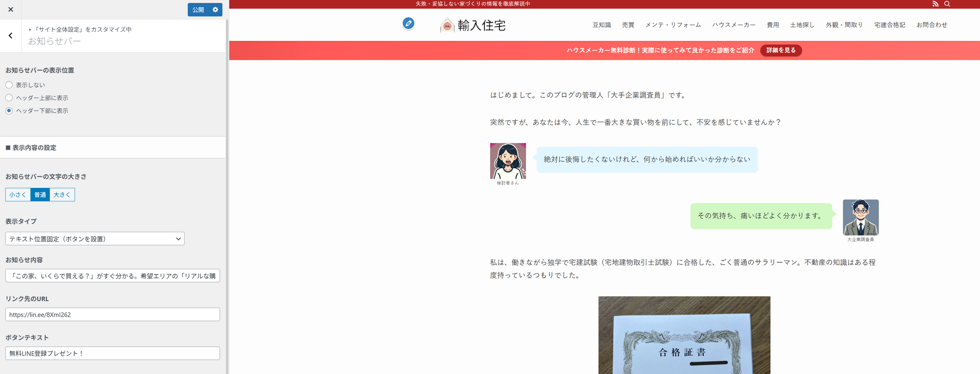Viewport: 980px width, 374px height.
Task: Click the back arrow in customizer panel
Action: pyautogui.click(x=11, y=36)
